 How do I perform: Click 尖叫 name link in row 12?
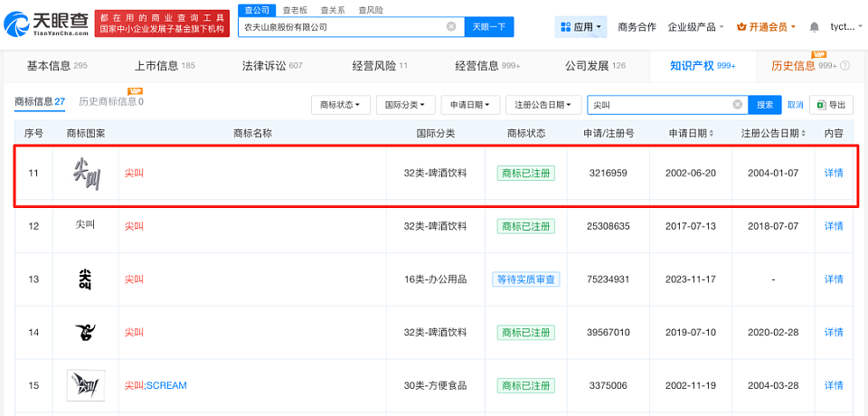coord(134,226)
